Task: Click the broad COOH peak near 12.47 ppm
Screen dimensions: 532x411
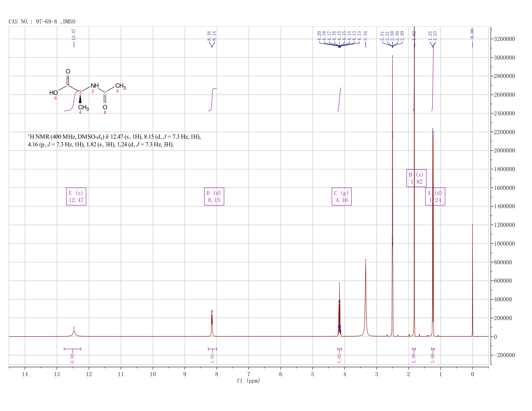Action: [x=74, y=333]
